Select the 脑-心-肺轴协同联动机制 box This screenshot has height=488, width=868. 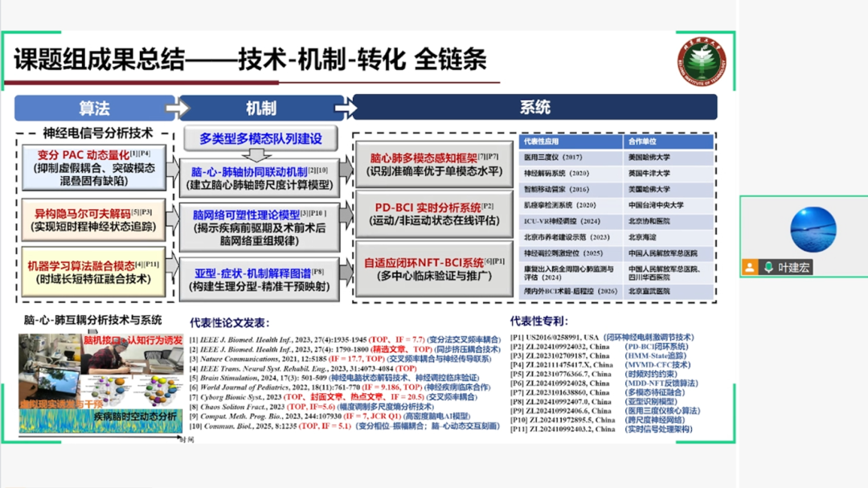pyautogui.click(x=259, y=178)
